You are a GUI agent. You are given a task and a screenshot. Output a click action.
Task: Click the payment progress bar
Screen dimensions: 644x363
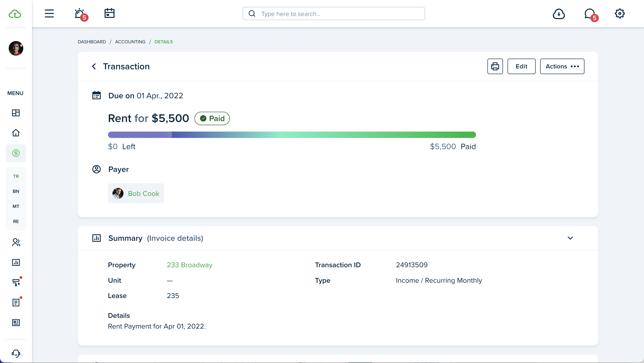[291, 135]
